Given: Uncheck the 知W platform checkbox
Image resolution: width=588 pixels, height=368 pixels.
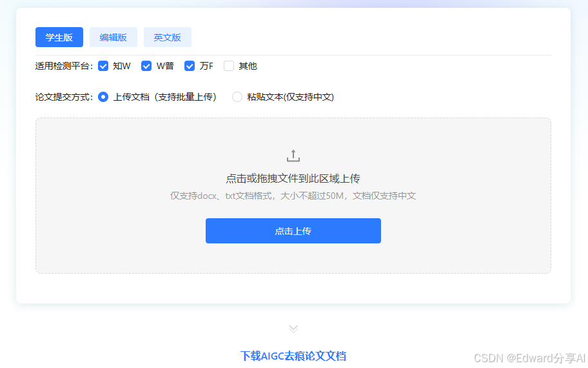Looking at the screenshot, I should [x=103, y=66].
